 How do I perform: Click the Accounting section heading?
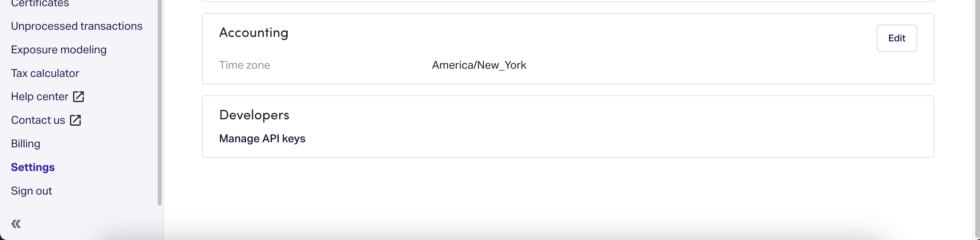tap(254, 33)
